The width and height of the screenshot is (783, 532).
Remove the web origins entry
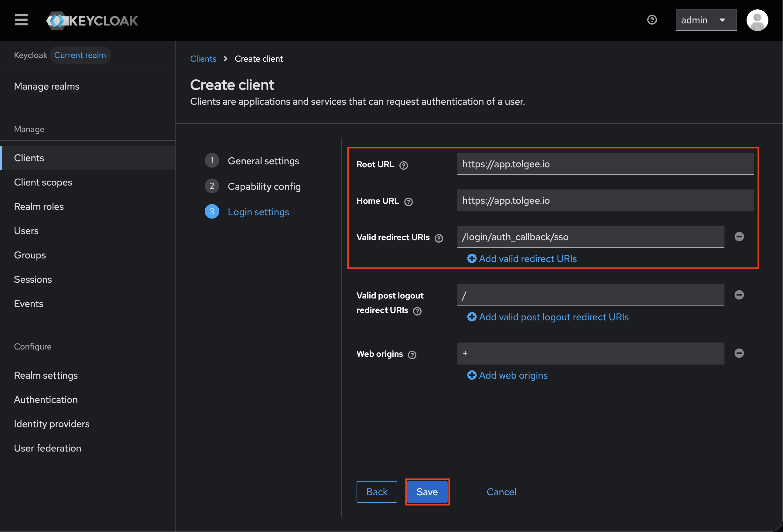tap(739, 353)
